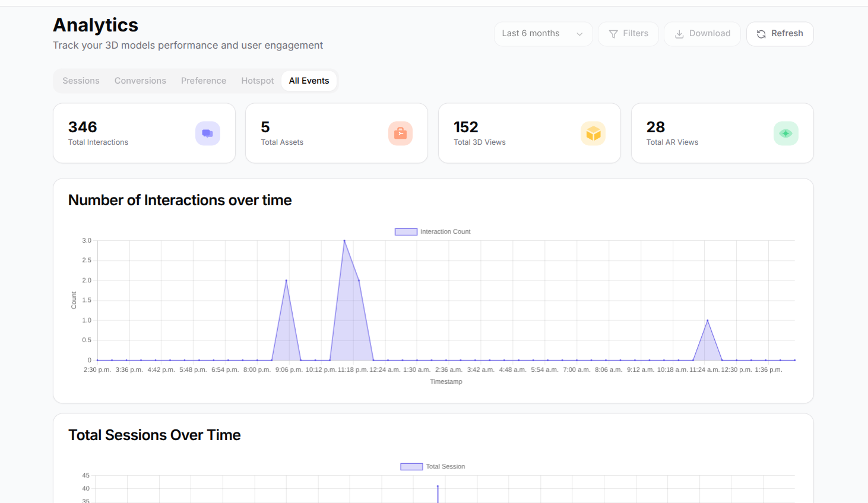Open the Preference tab
The width and height of the screenshot is (868, 503).
click(204, 81)
